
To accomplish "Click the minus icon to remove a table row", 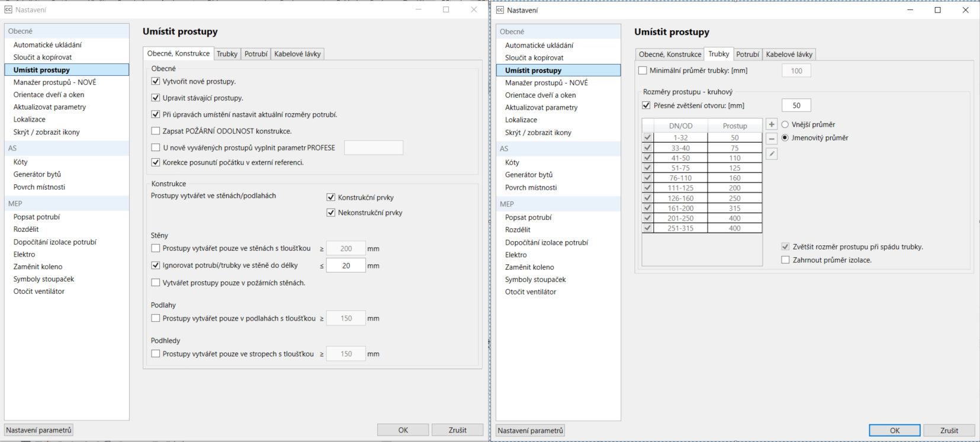I will [x=771, y=139].
